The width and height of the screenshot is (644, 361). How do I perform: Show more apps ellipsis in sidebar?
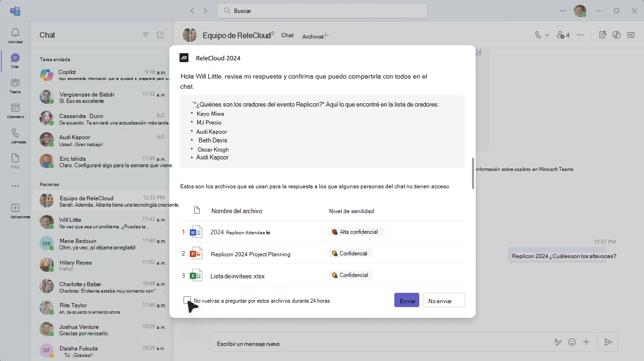click(x=15, y=186)
